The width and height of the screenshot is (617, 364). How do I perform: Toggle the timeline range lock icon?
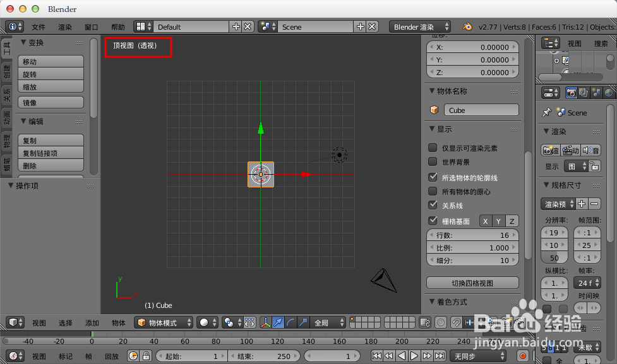[x=146, y=356]
